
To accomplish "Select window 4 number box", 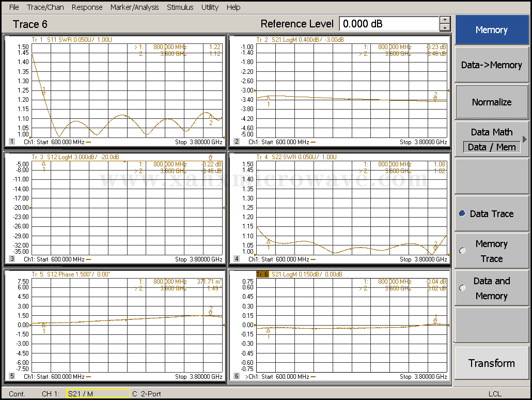I will [x=237, y=259].
